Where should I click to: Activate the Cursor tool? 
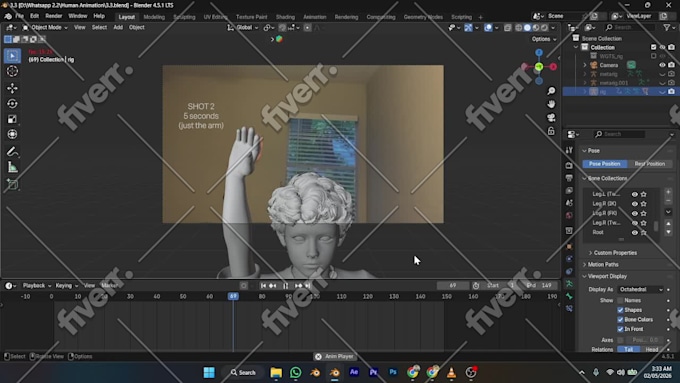[12, 72]
